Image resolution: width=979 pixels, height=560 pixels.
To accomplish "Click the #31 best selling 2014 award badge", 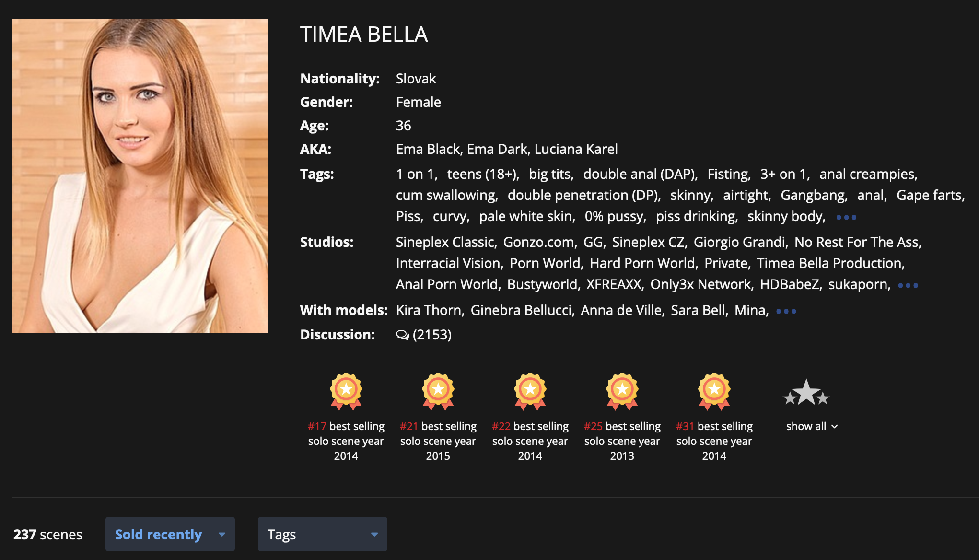I will [x=714, y=391].
